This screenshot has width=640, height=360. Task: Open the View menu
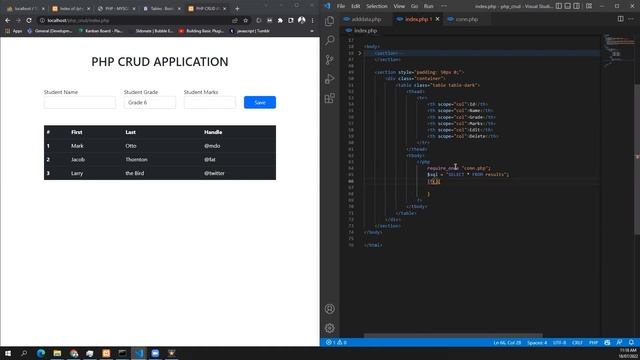point(399,6)
